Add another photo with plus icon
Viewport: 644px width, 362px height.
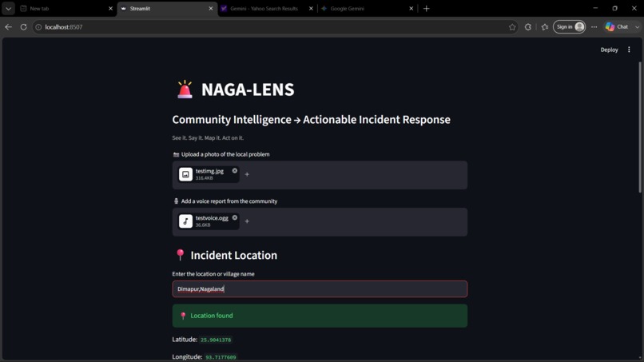tap(247, 174)
